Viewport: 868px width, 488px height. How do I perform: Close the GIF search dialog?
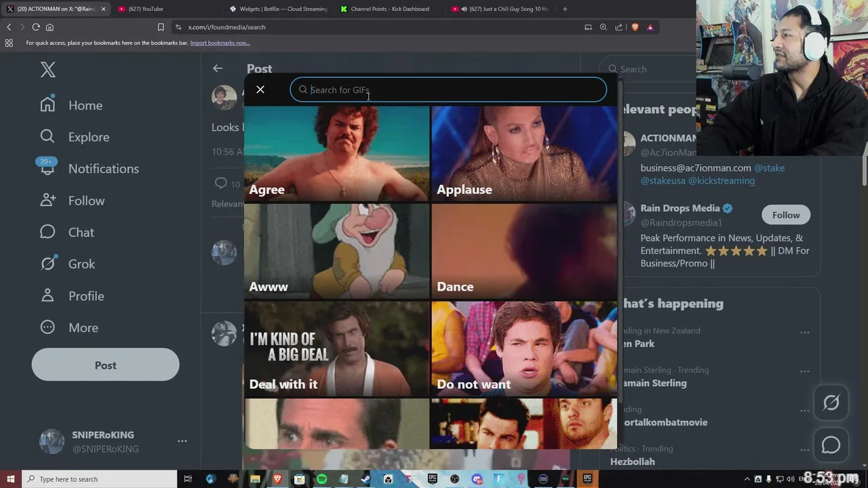(260, 89)
